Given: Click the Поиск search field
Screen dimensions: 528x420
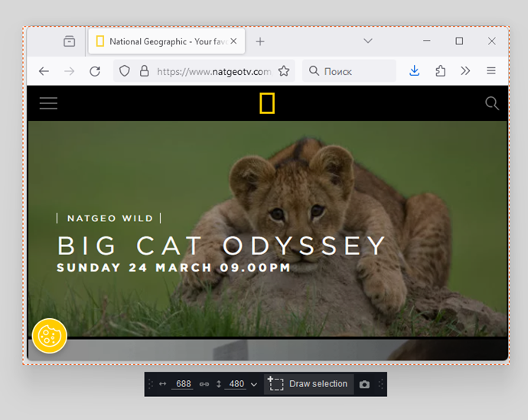Looking at the screenshot, I should tap(349, 71).
